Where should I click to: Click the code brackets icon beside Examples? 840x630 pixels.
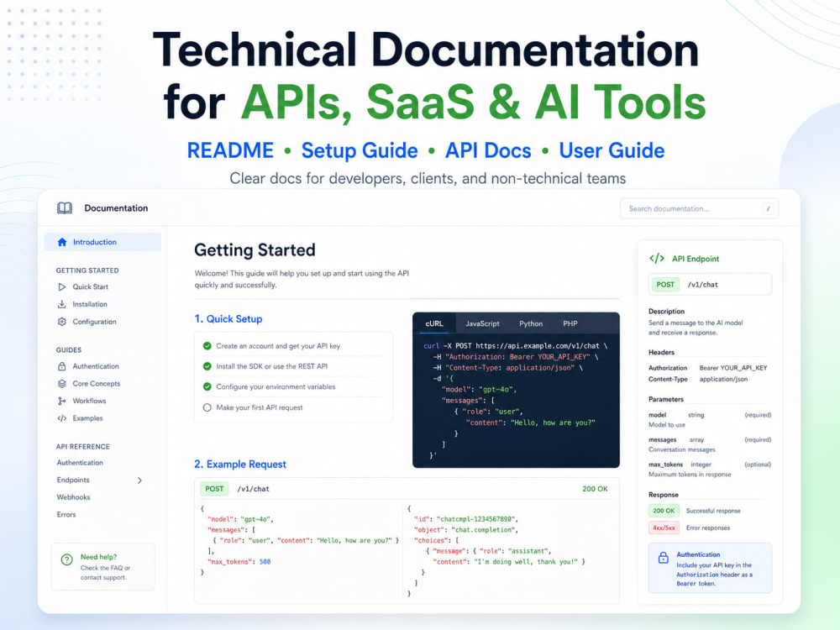(61, 418)
